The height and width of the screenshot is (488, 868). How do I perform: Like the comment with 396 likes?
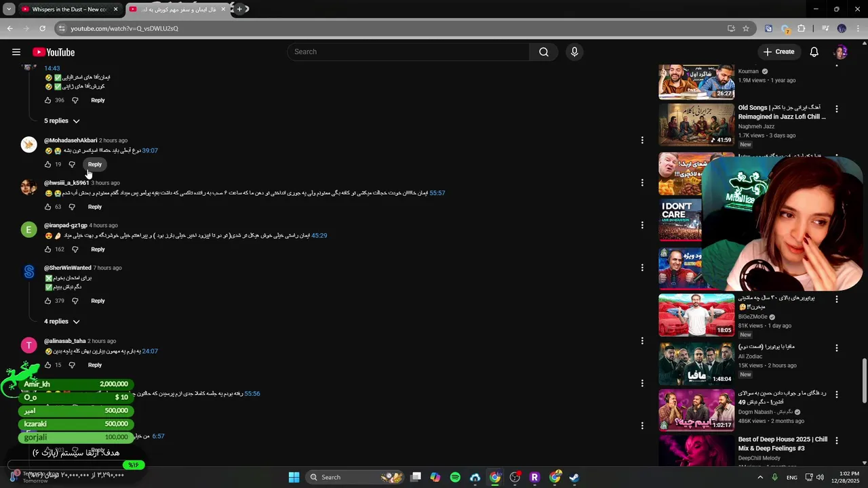[x=47, y=100]
